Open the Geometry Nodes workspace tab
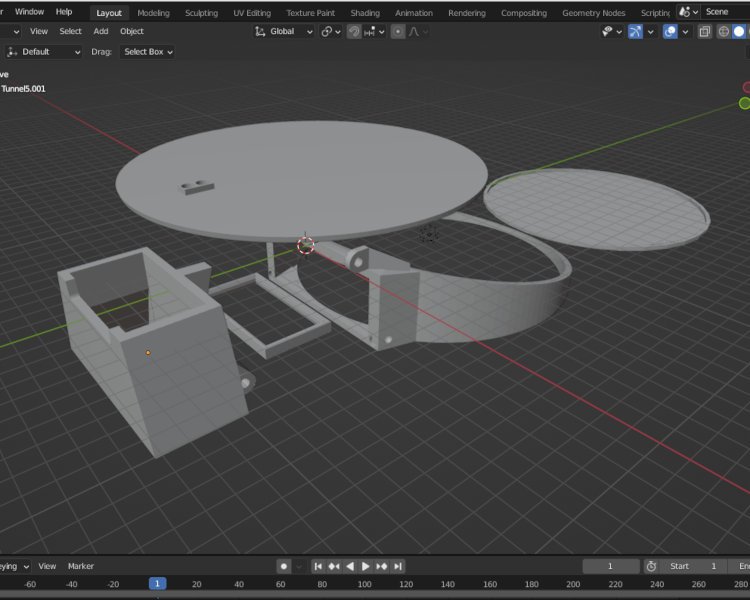750x600 pixels. click(x=594, y=13)
